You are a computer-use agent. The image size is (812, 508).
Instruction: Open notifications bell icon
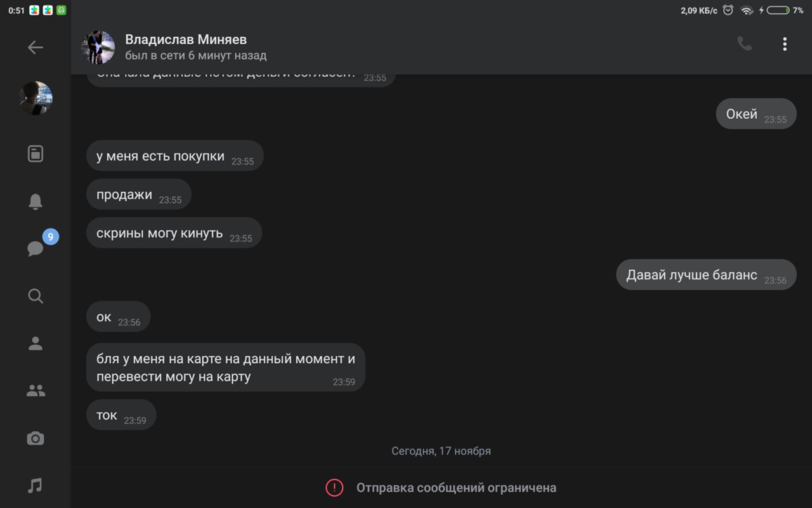point(36,201)
